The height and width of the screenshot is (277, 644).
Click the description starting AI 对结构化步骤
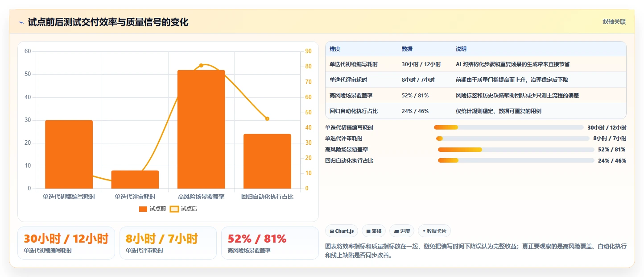(x=512, y=64)
